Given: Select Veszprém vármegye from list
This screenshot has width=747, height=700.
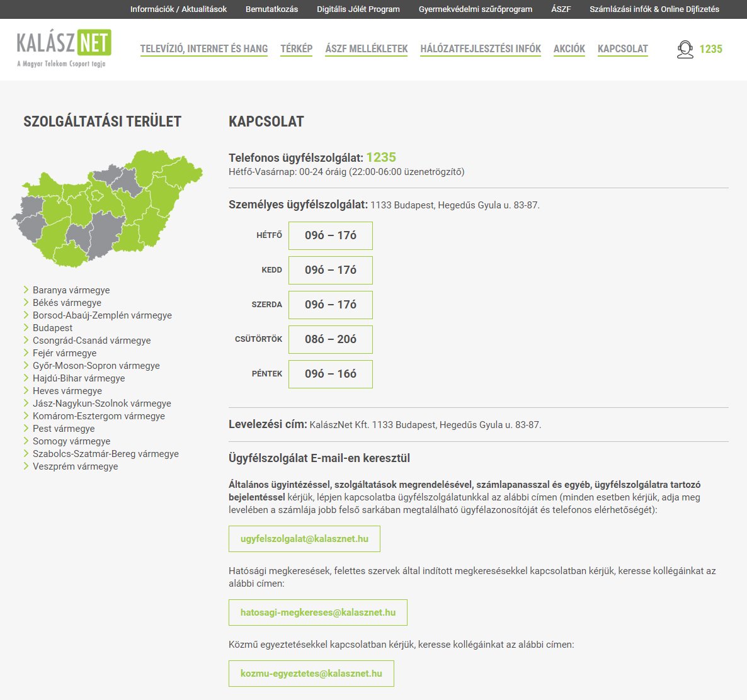Looking at the screenshot, I should click(76, 466).
